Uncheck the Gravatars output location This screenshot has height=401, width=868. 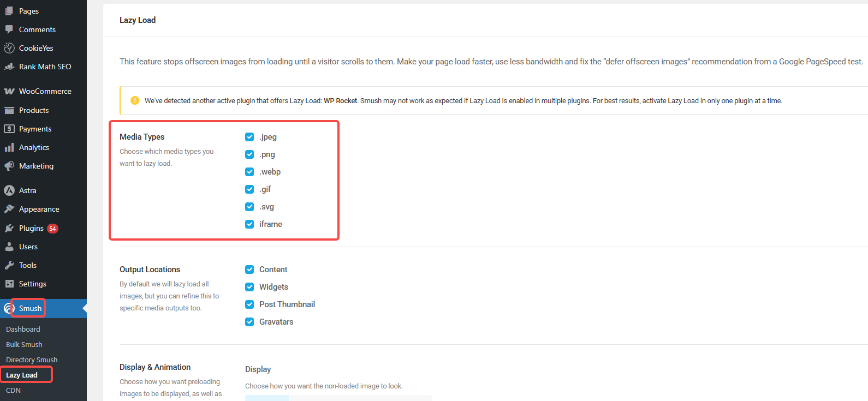249,322
